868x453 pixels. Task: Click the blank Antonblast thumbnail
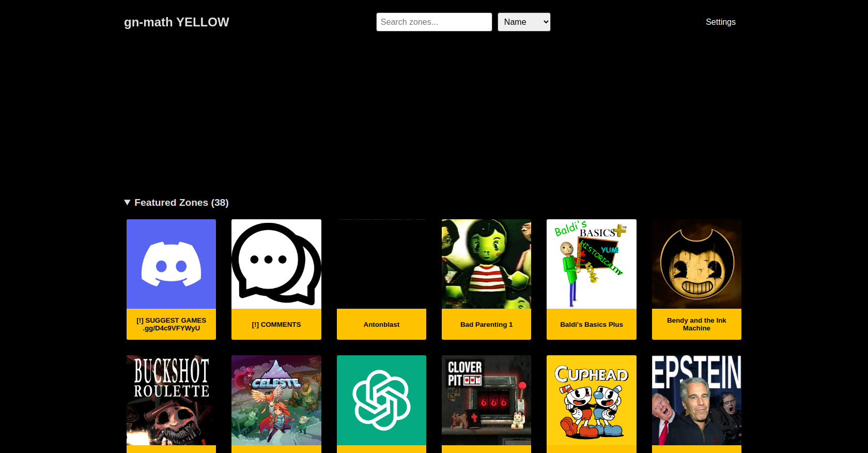pyautogui.click(x=381, y=264)
